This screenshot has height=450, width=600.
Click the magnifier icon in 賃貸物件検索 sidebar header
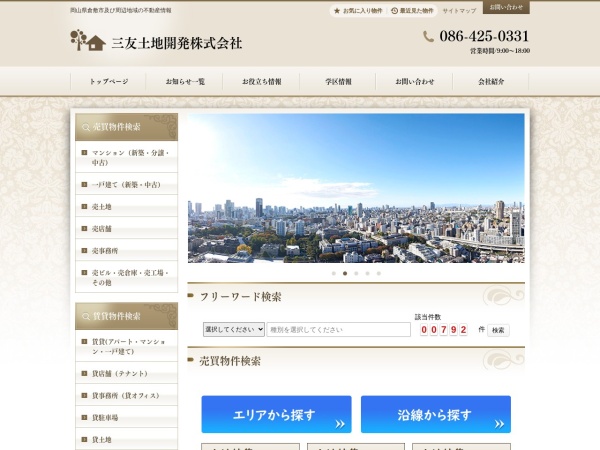[86, 316]
